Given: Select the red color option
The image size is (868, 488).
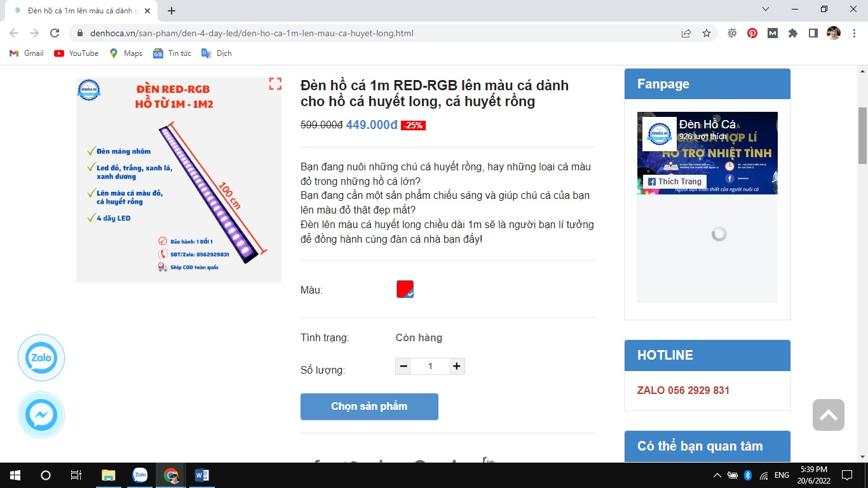Looking at the screenshot, I should click(x=405, y=289).
